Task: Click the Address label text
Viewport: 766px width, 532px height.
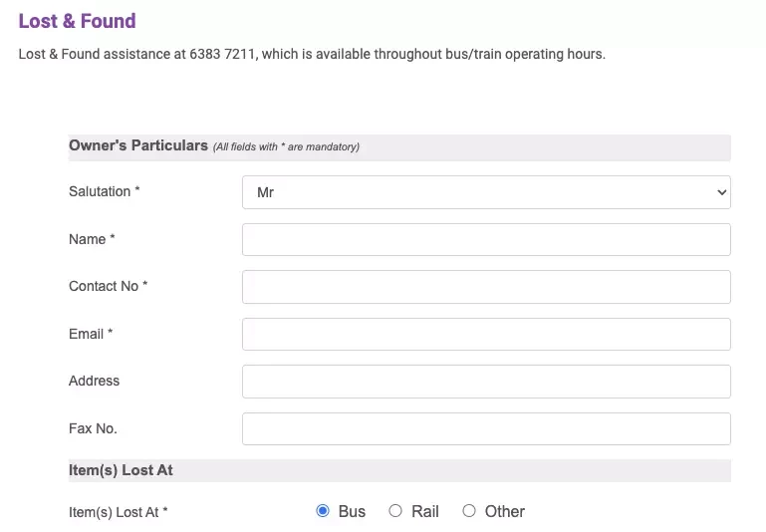Action: tap(94, 381)
